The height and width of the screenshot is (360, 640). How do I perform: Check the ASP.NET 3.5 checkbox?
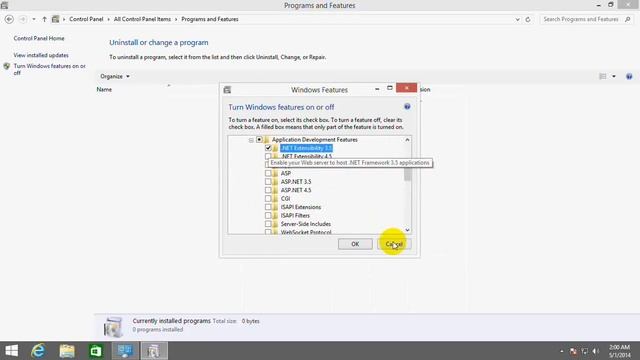pyautogui.click(x=268, y=182)
